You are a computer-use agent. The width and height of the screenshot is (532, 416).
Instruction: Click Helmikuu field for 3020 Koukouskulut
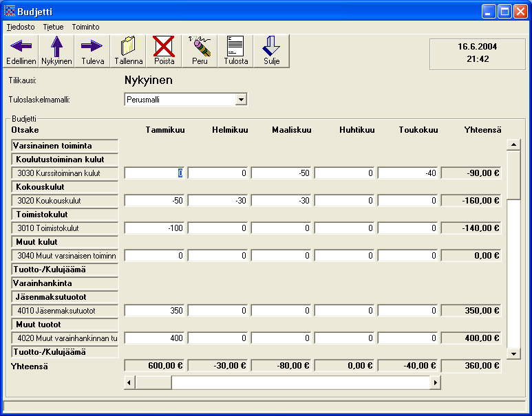(x=217, y=201)
